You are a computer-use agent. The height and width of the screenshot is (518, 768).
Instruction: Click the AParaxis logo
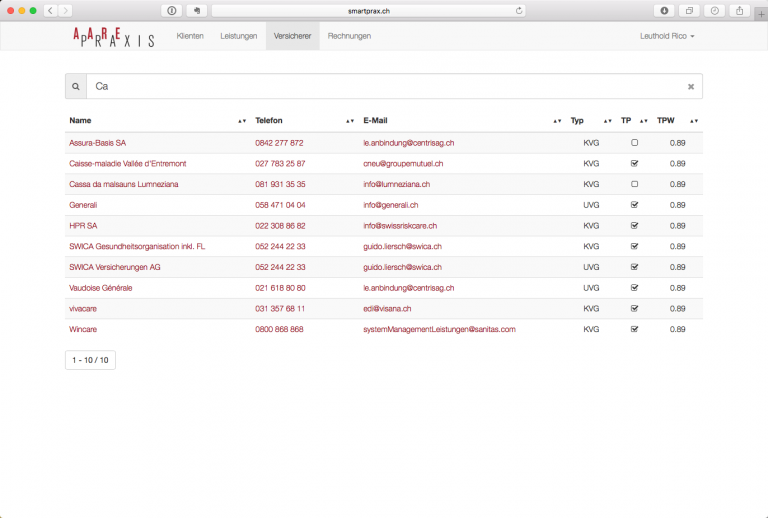coord(114,37)
